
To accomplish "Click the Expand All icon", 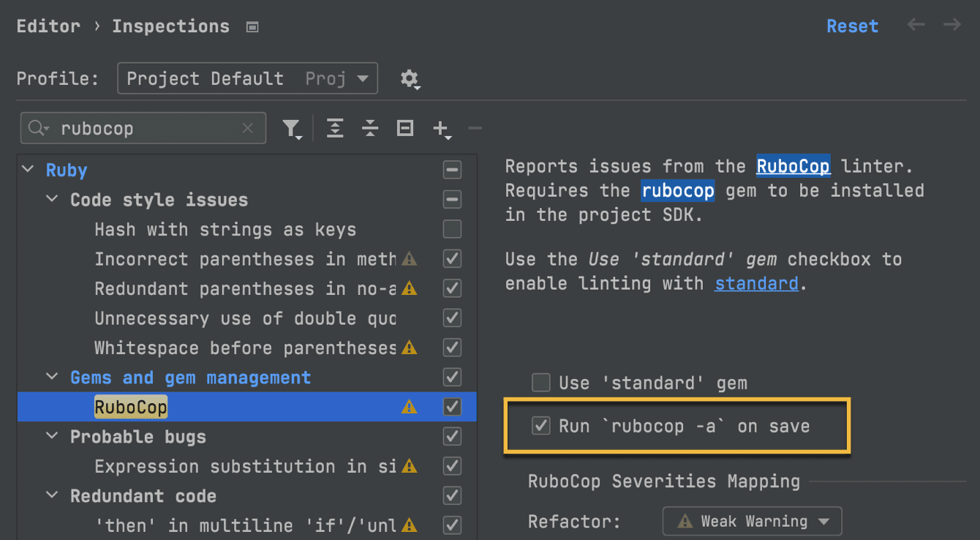I will 335,129.
